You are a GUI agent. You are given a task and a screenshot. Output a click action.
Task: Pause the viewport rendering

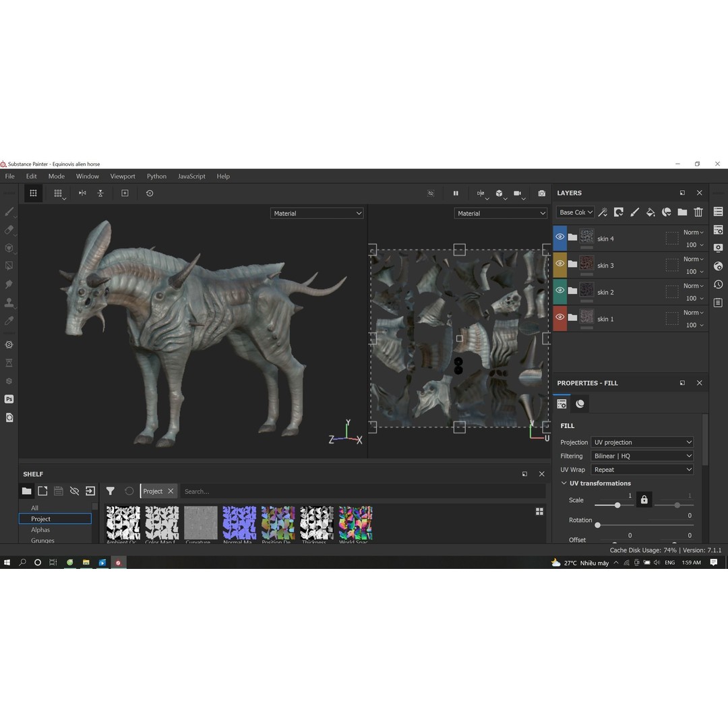click(456, 193)
